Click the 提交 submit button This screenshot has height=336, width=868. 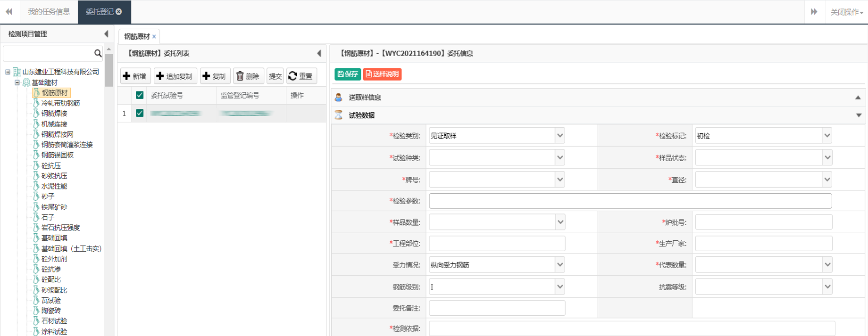275,76
